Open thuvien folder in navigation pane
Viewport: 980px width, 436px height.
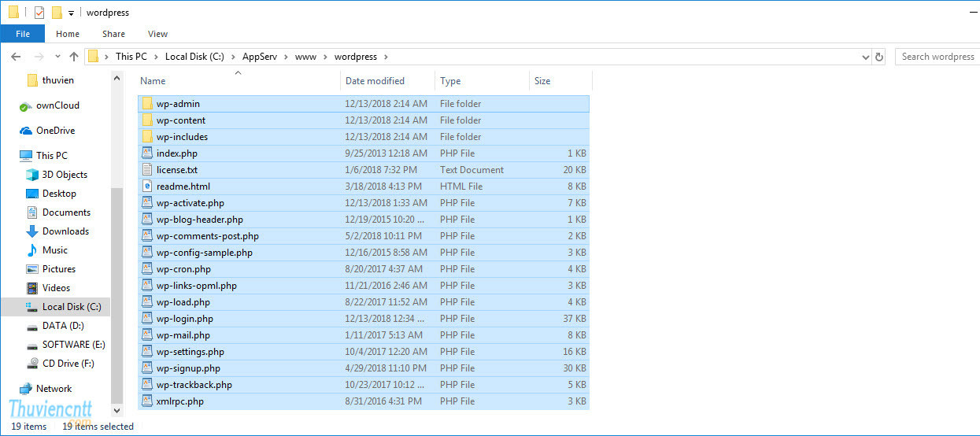(x=57, y=80)
